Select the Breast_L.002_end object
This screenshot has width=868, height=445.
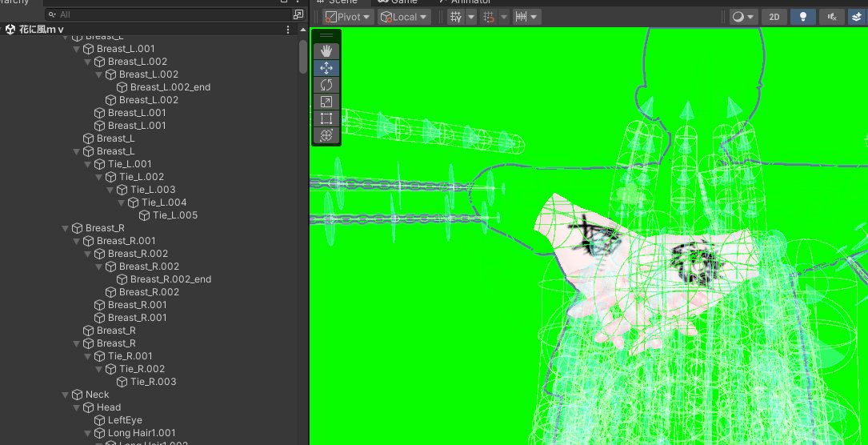170,87
